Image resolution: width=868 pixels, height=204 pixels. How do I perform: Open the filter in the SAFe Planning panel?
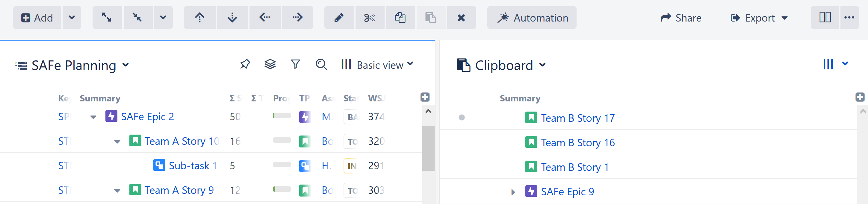point(296,64)
